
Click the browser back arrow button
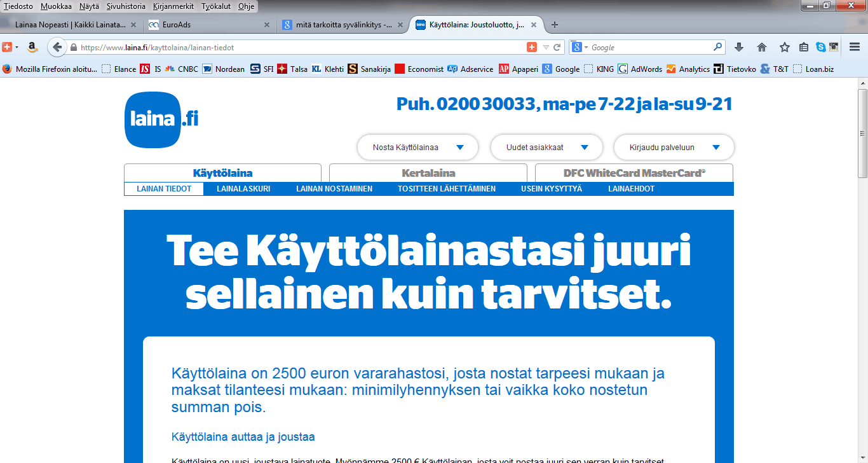point(57,48)
